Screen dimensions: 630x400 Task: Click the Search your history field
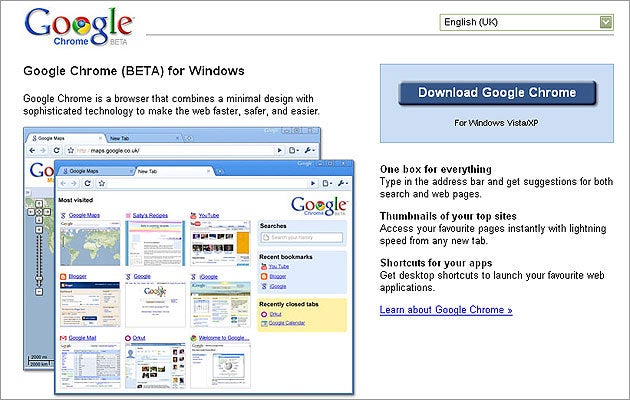[302, 238]
